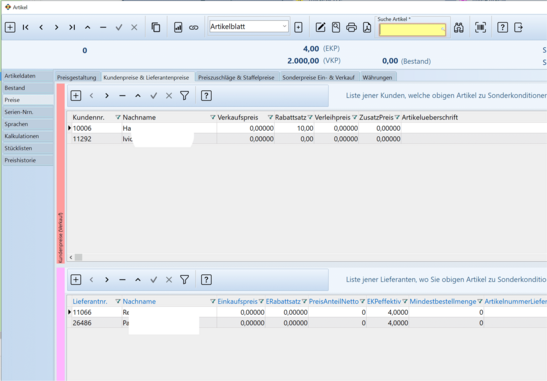This screenshot has width=547, height=381.
Task: Filter the customer price list
Action: tap(185, 96)
